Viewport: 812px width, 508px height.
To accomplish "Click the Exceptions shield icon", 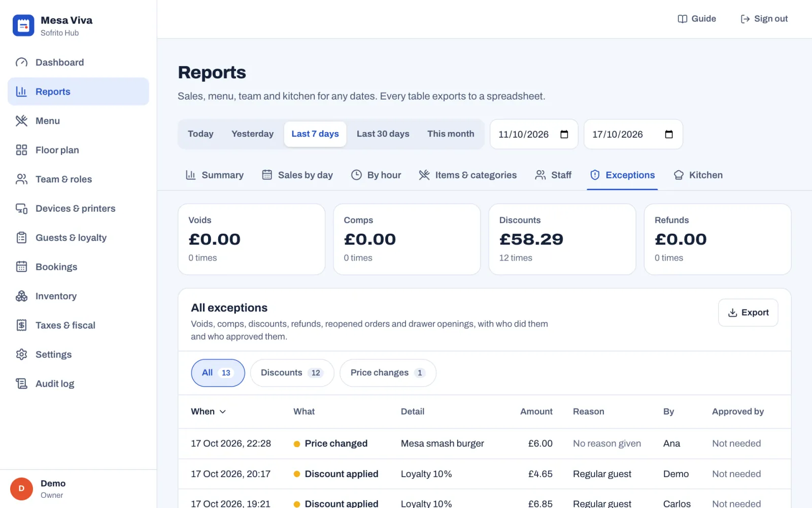I will tap(595, 175).
